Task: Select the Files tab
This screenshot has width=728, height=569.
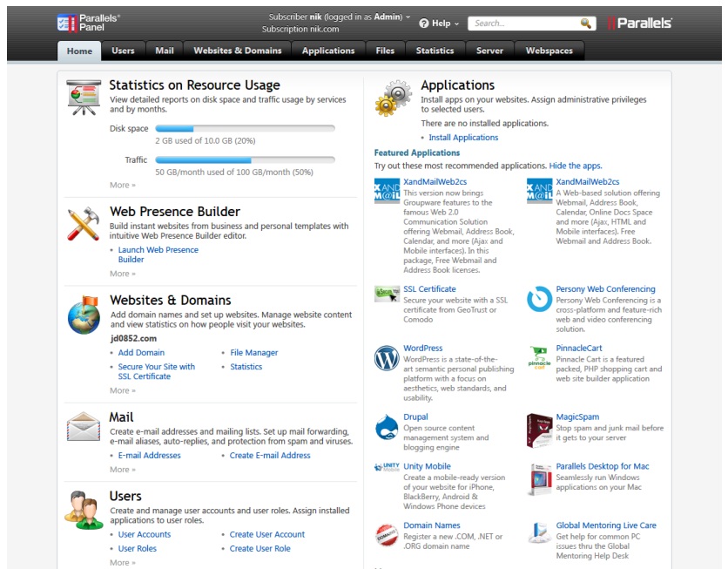Action: (x=385, y=51)
